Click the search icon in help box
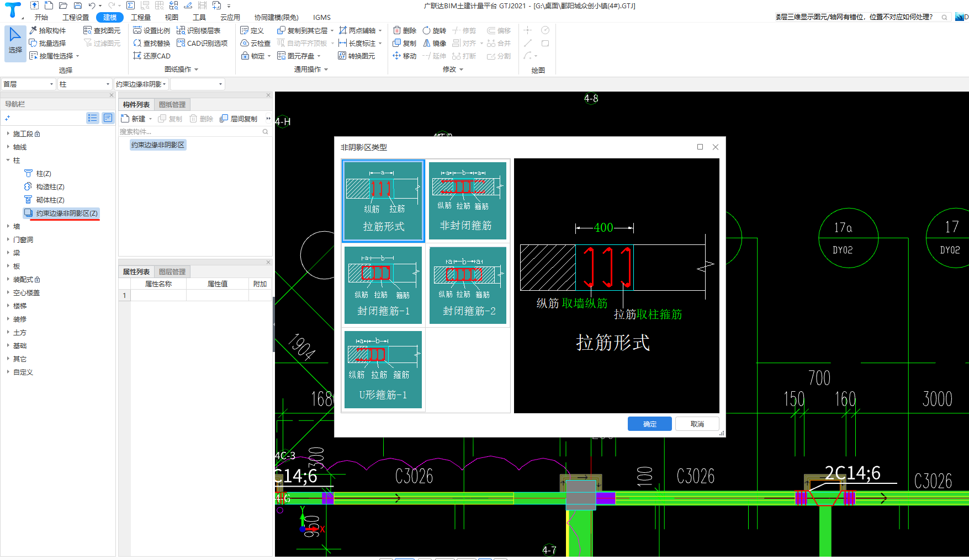Image resolution: width=969 pixels, height=560 pixels. pos(944,17)
